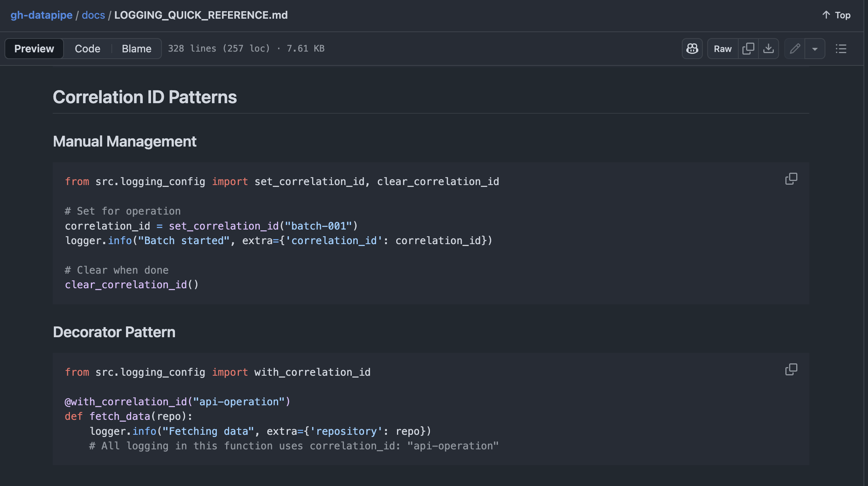Switch to the Blame tab

coord(136,49)
